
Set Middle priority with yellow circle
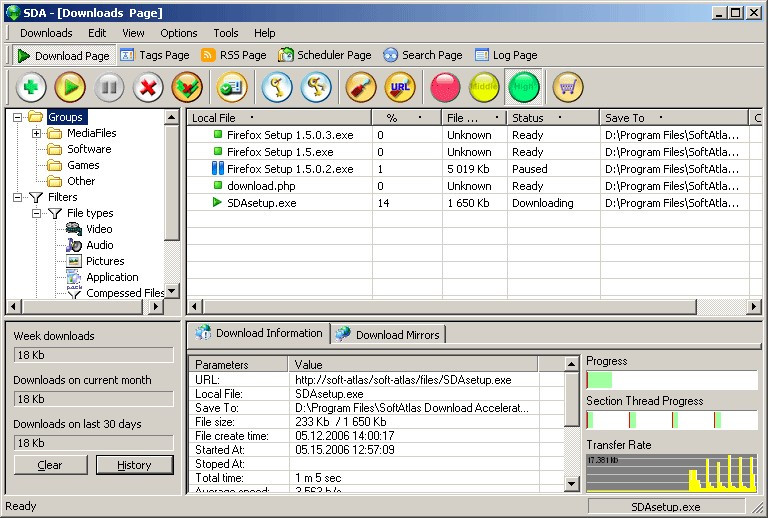pyautogui.click(x=484, y=87)
